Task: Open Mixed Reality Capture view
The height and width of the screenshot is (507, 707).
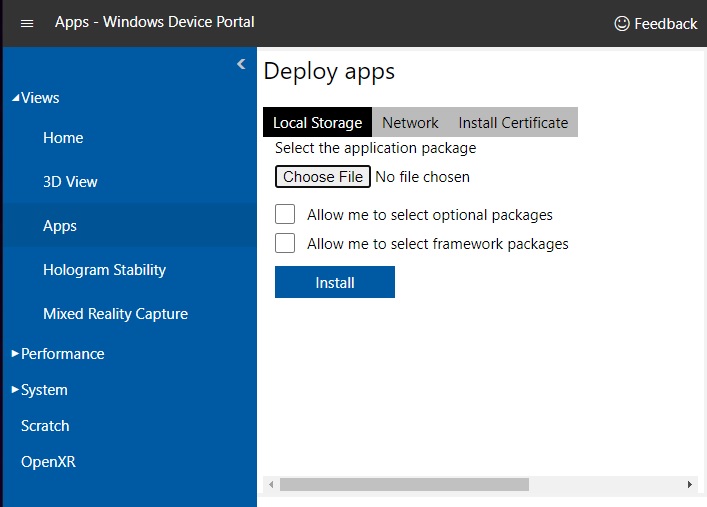Action: pyautogui.click(x=115, y=314)
